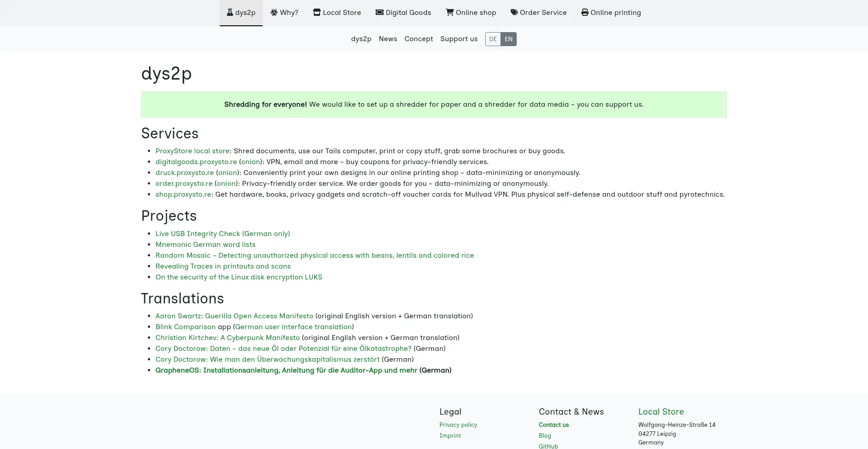This screenshot has height=449, width=868.
Task: Visit digitalgoods.proxysto.re link
Action: [196, 162]
